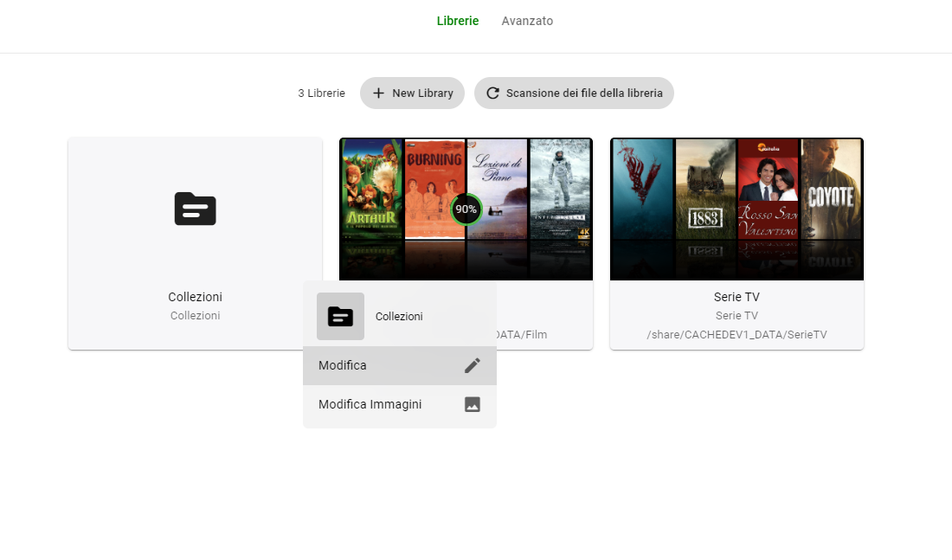Click the refresh icon for library scan

[x=493, y=93]
